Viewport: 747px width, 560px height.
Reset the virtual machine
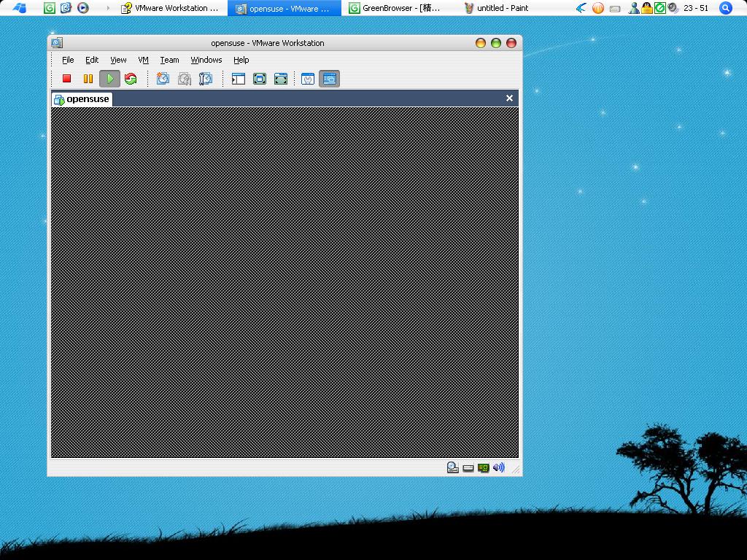click(131, 79)
